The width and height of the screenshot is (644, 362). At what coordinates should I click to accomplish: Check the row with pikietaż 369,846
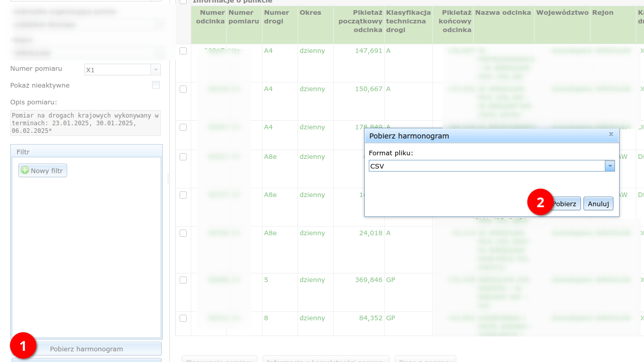coord(183,280)
